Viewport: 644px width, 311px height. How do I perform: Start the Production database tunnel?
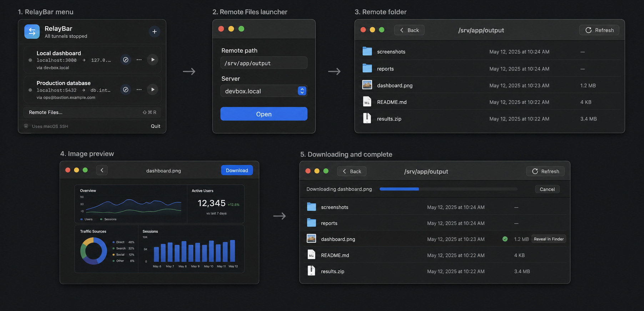153,90
